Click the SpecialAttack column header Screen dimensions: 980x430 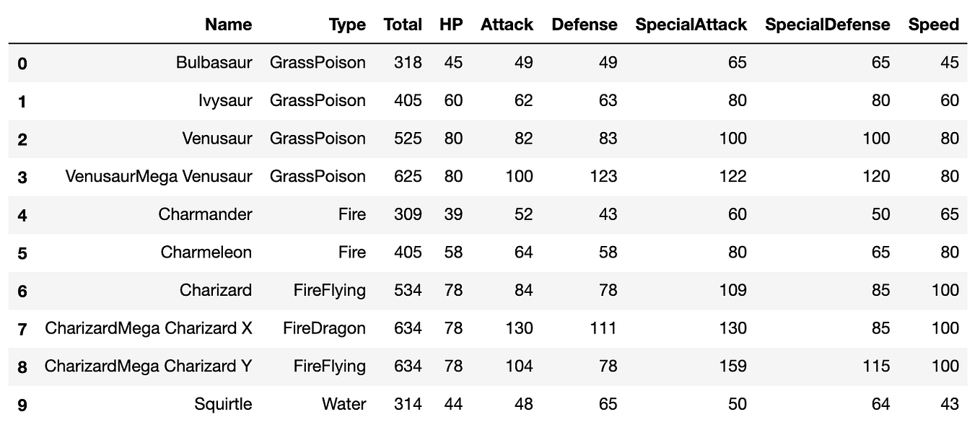pyautogui.click(x=691, y=25)
